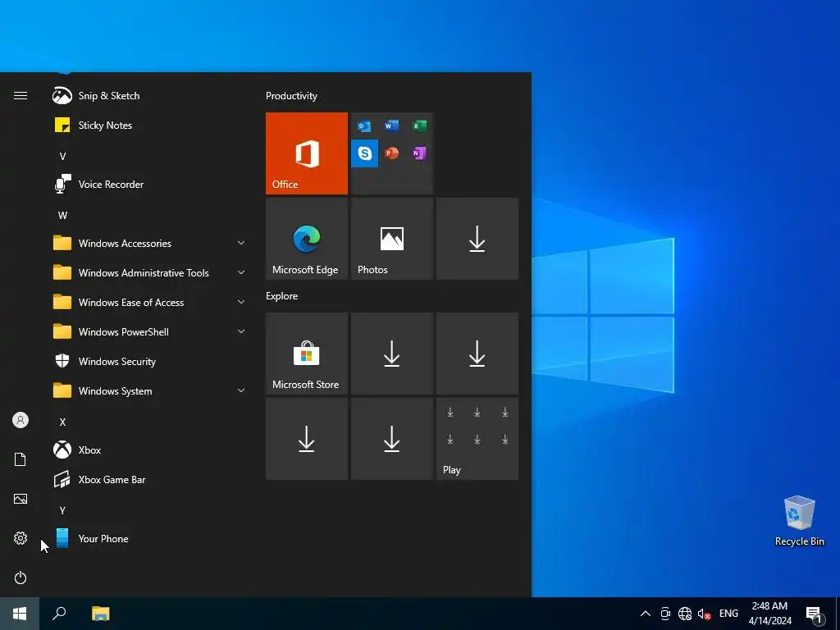Open Pictures from Start sidebar
Image resolution: width=840 pixels, height=630 pixels.
[x=21, y=499]
